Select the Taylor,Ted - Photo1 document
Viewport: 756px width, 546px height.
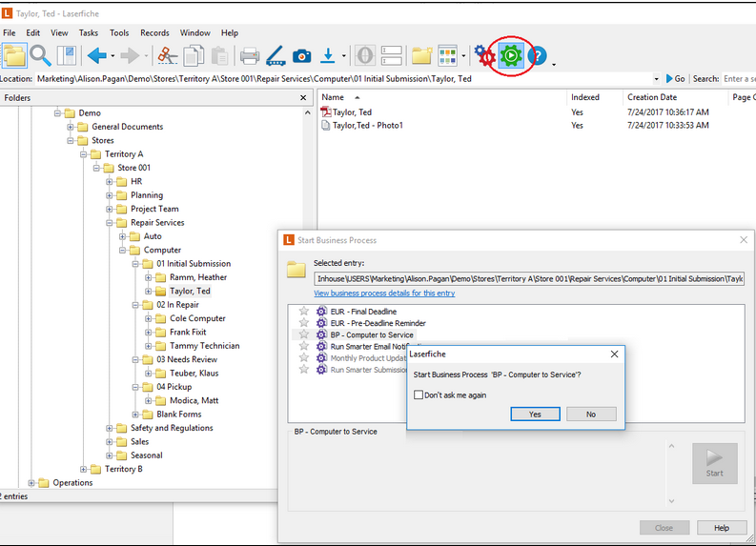tap(367, 125)
